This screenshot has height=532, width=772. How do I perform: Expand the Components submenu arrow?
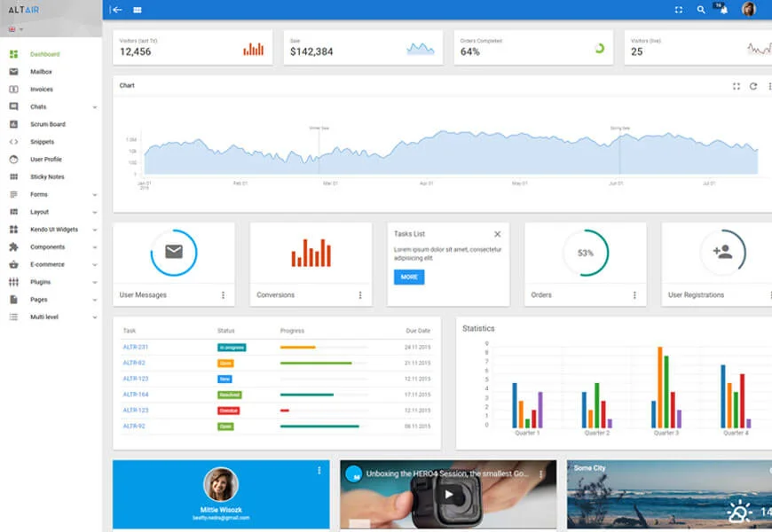click(x=95, y=247)
